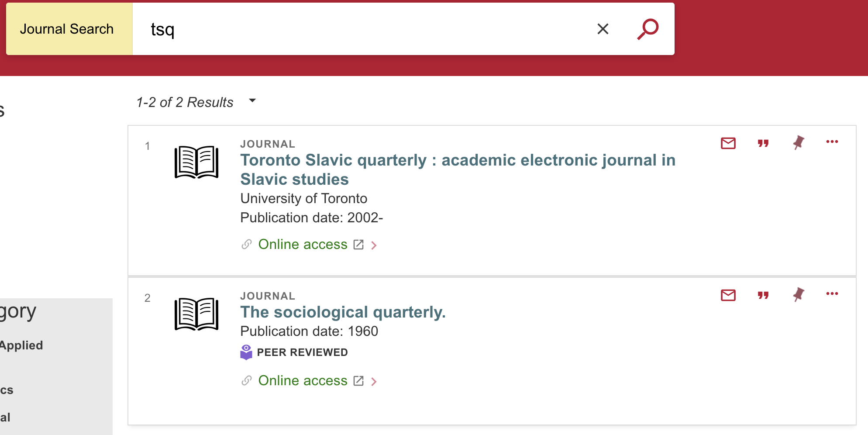This screenshot has height=435, width=868.
Task: Pin The sociological quarterly record
Action: tap(798, 294)
